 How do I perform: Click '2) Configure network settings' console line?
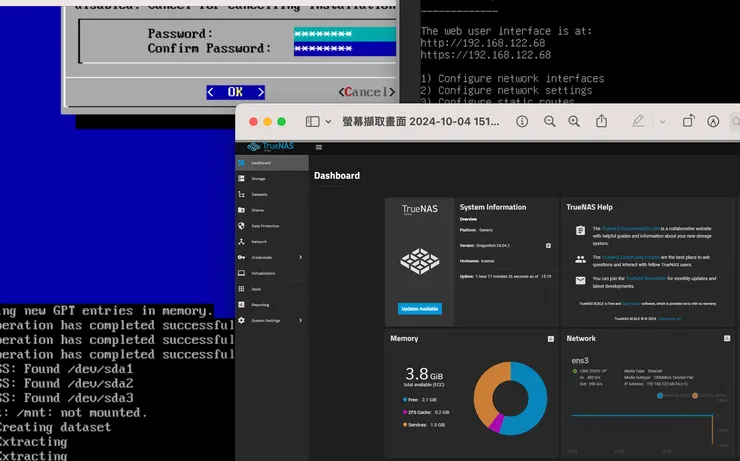tap(506, 90)
